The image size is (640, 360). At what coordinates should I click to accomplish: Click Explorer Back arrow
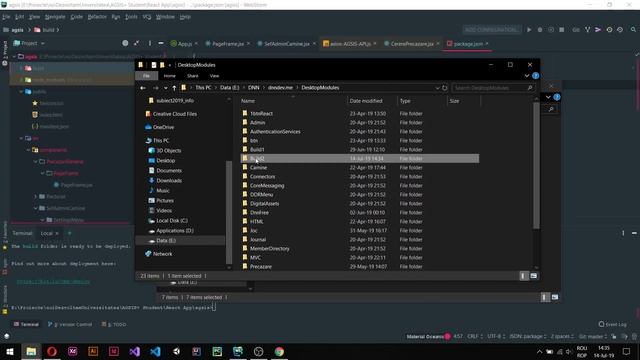142,88
